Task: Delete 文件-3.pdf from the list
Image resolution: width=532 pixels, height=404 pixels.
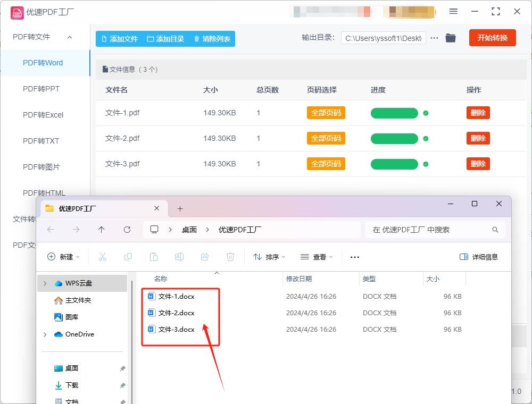Action: click(x=478, y=164)
